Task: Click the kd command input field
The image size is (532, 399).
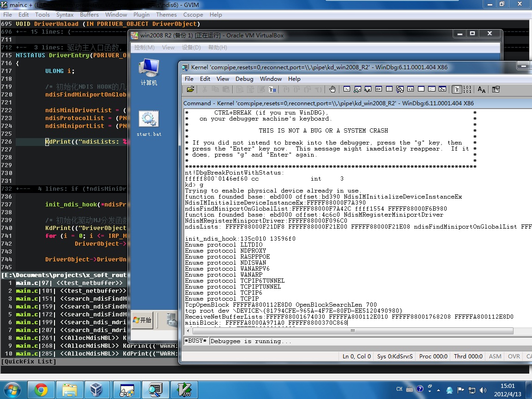Action: (370, 341)
